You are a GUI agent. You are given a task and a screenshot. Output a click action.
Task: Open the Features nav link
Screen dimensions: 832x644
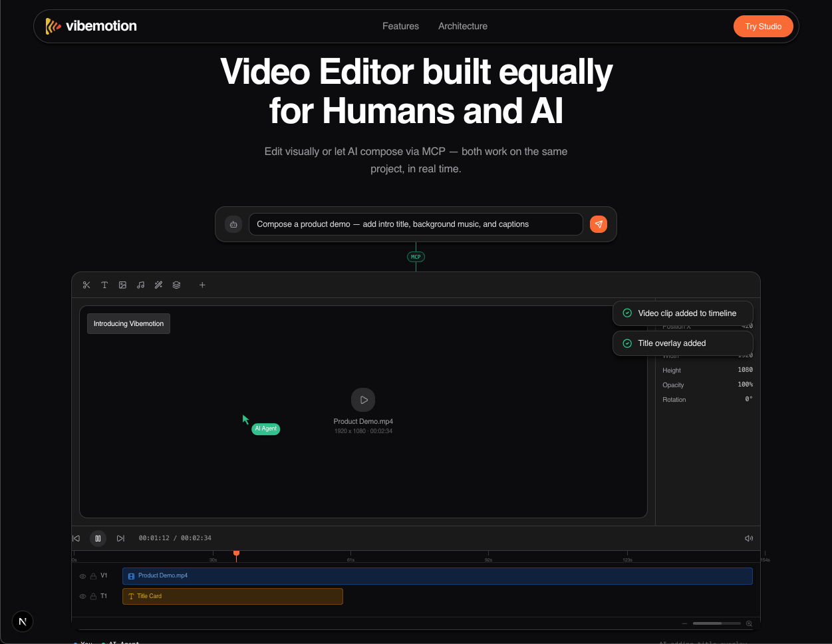click(x=400, y=26)
